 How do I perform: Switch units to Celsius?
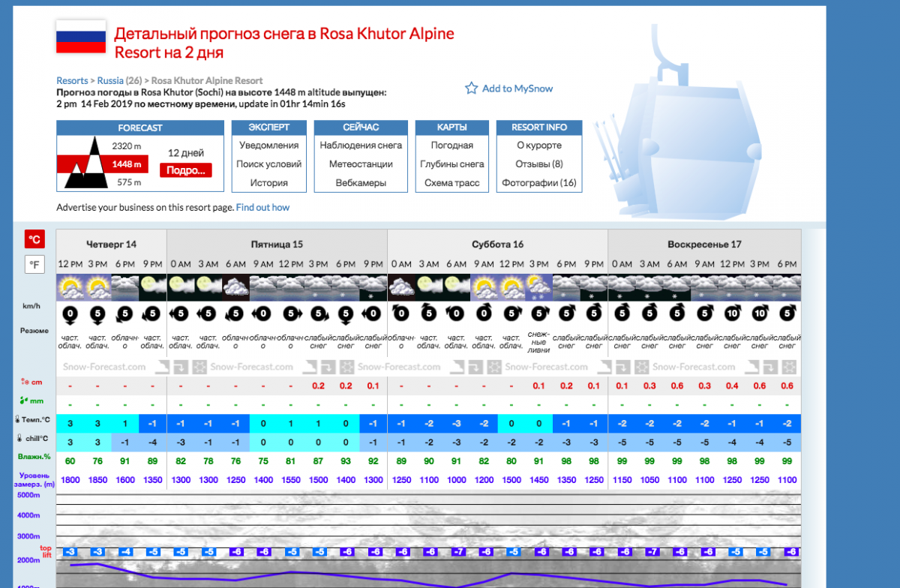click(34, 239)
